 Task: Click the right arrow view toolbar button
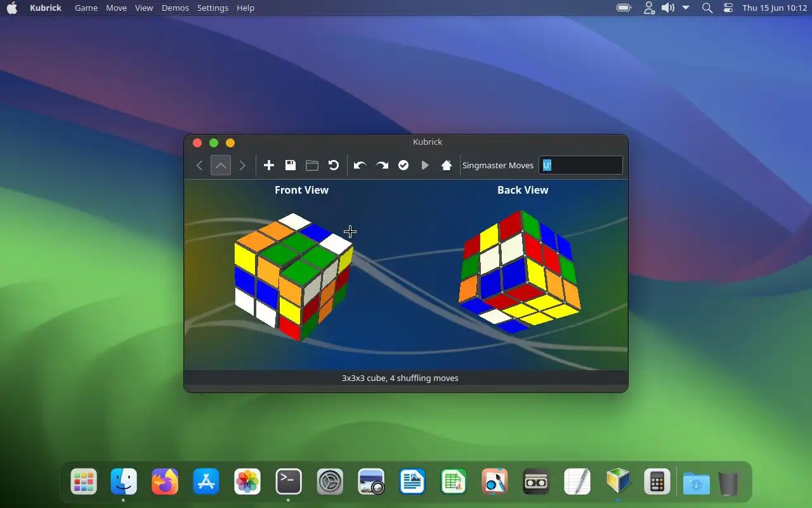click(x=242, y=165)
